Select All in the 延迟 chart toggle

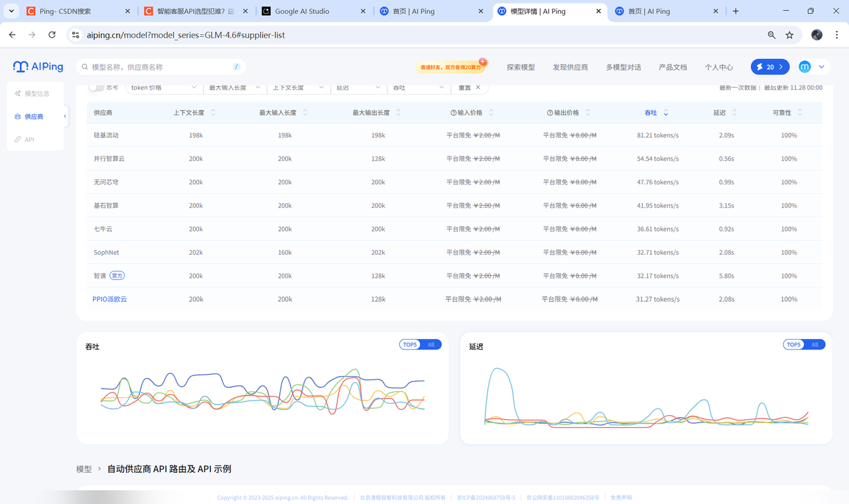tap(815, 345)
